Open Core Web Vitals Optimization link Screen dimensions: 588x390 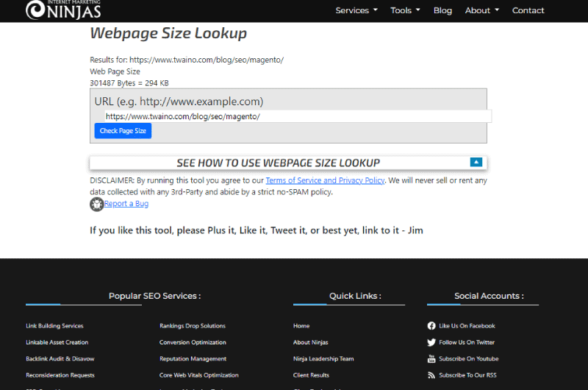pos(198,375)
